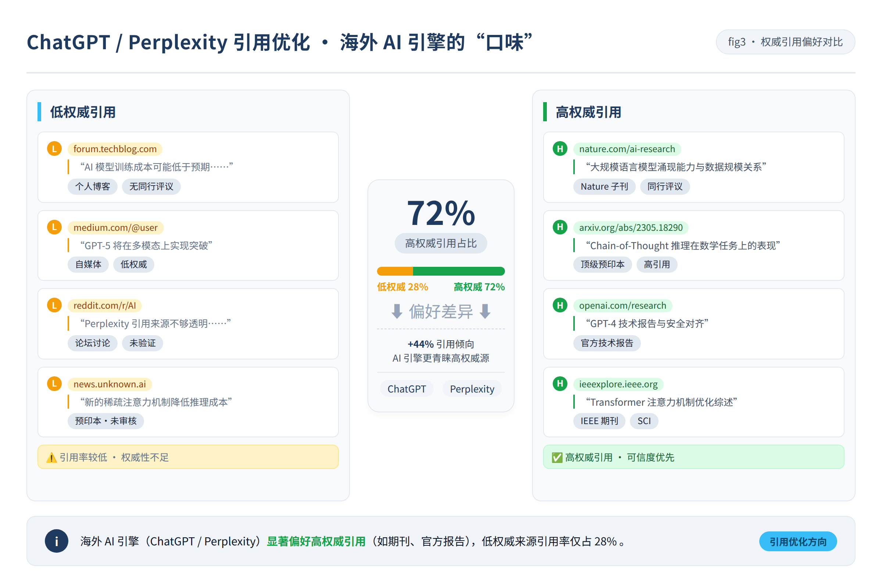Open the openai.com/research link
This screenshot has width=882, height=588.
(623, 306)
